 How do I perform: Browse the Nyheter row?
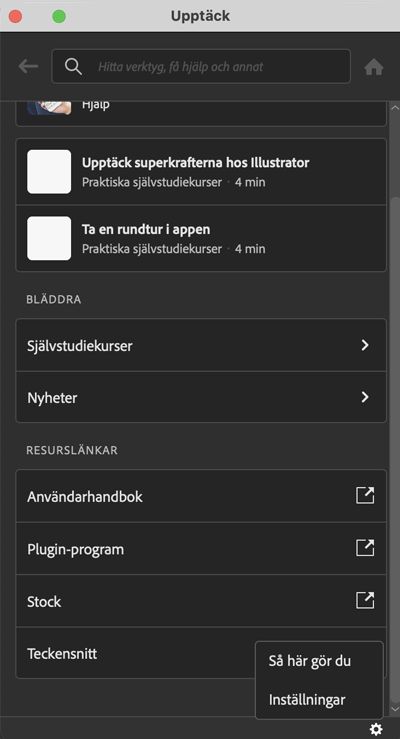(201, 397)
